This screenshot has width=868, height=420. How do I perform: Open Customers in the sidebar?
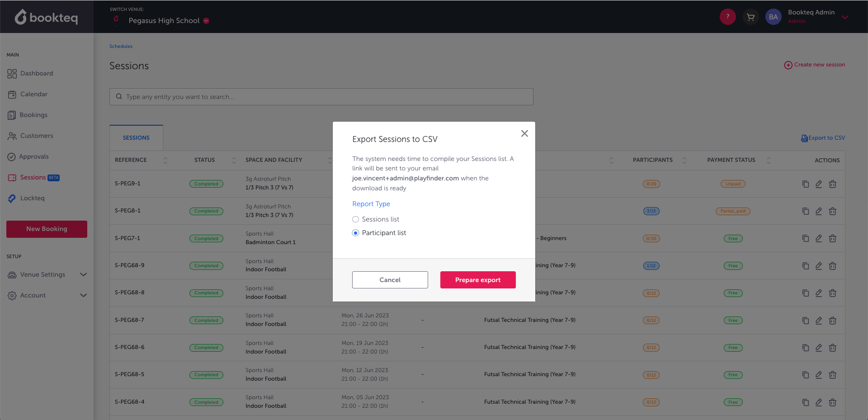[x=36, y=136]
